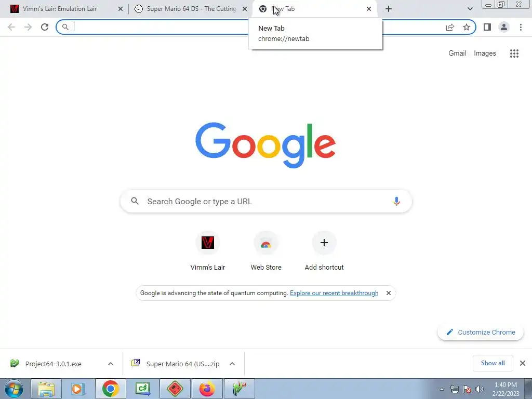The height and width of the screenshot is (399, 532).
Task: Go forward with the forward arrow
Action: [28, 27]
